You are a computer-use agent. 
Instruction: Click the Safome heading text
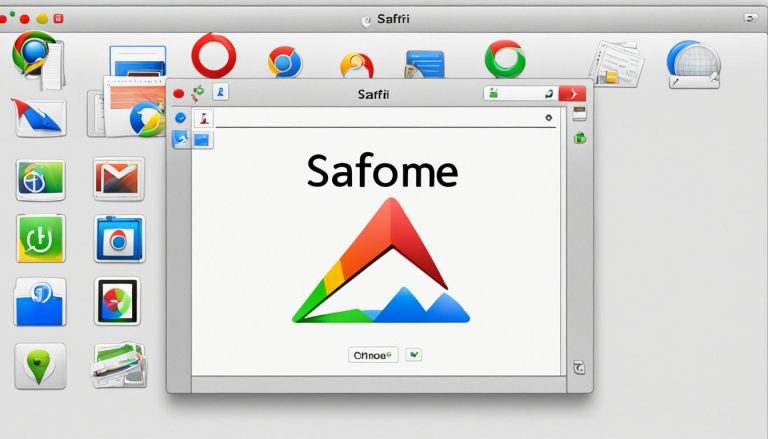click(x=383, y=171)
